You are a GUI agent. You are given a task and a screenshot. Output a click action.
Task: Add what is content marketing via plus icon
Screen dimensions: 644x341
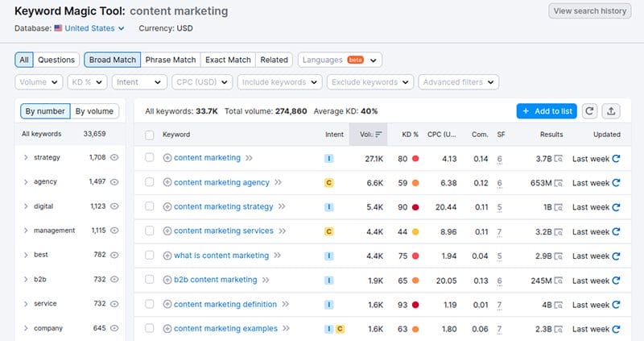coord(167,256)
